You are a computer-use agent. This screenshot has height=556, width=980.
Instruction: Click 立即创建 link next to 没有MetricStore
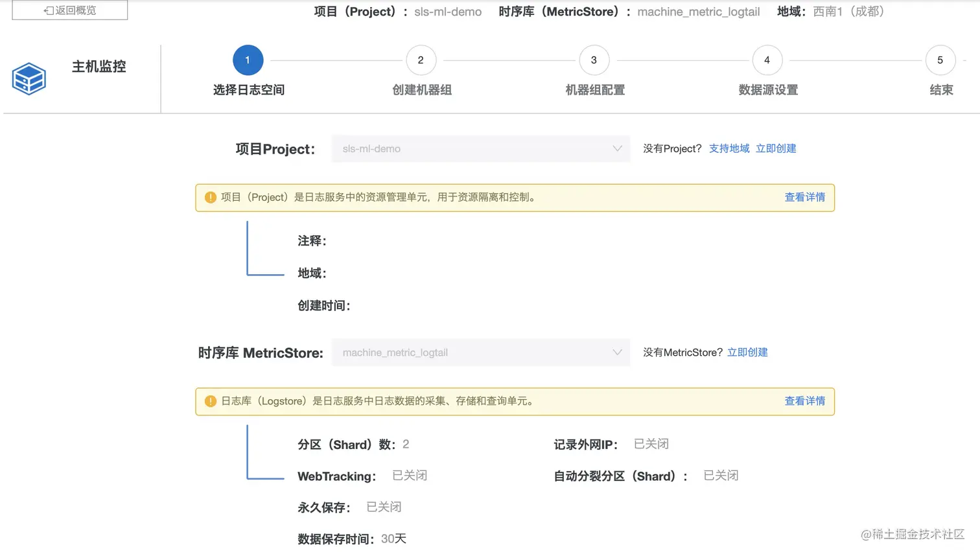pos(747,353)
